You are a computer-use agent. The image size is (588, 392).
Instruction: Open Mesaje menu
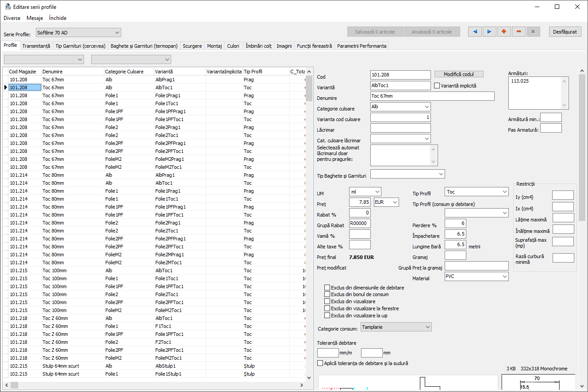[35, 18]
